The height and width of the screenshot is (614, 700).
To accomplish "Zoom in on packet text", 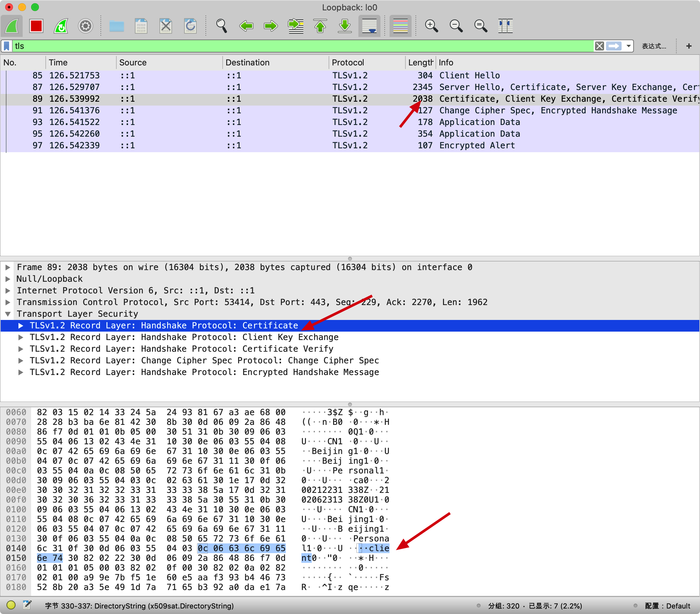I will pyautogui.click(x=431, y=26).
